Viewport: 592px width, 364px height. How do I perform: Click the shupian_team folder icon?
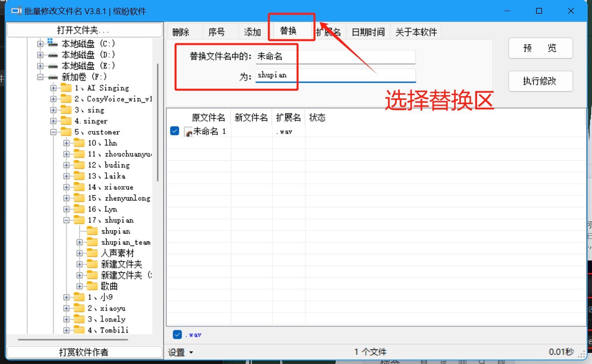coord(92,242)
